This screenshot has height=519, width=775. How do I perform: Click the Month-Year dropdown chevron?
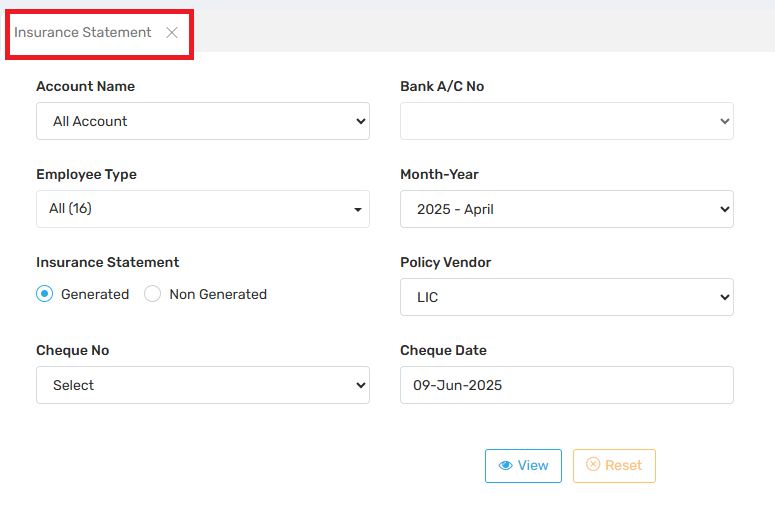(724, 209)
